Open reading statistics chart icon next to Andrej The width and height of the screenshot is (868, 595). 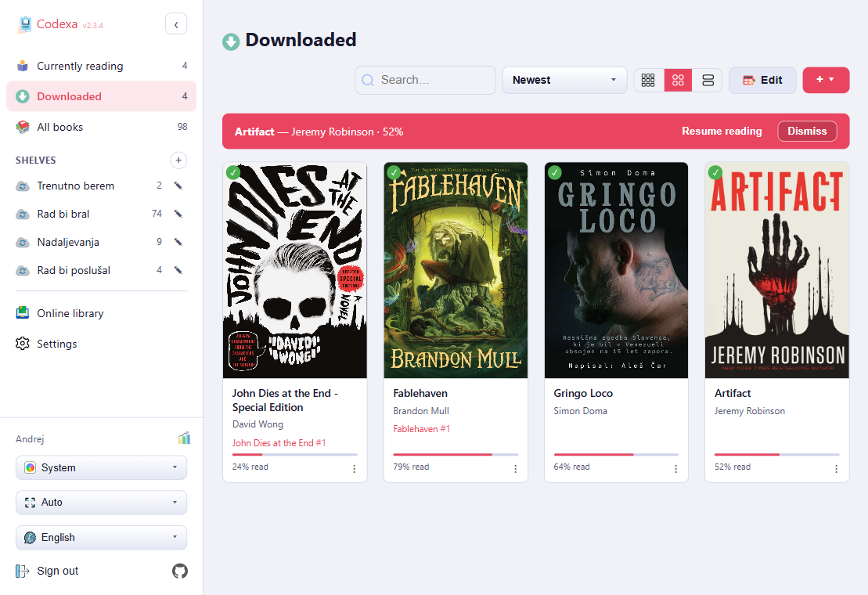184,438
